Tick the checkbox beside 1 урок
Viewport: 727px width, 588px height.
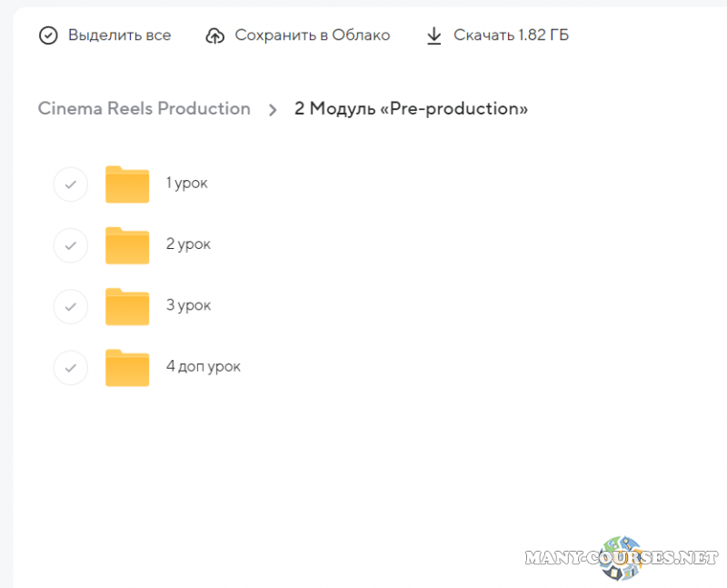[71, 184]
